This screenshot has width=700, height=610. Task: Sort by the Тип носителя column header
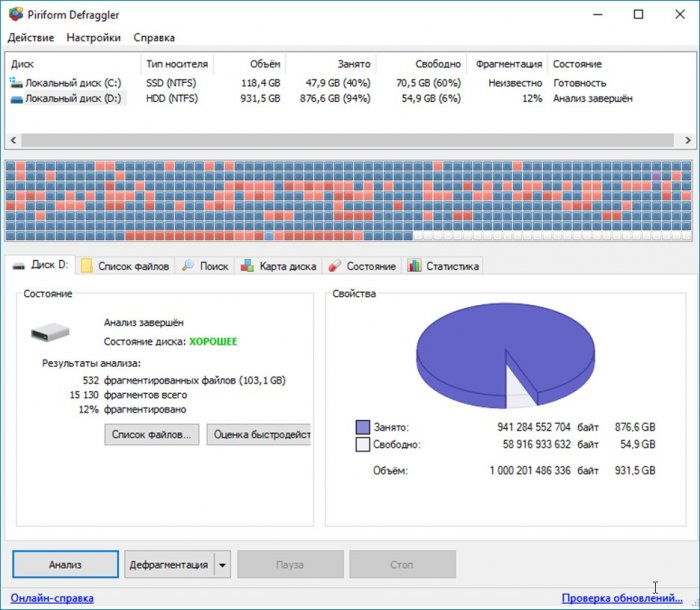(178, 64)
